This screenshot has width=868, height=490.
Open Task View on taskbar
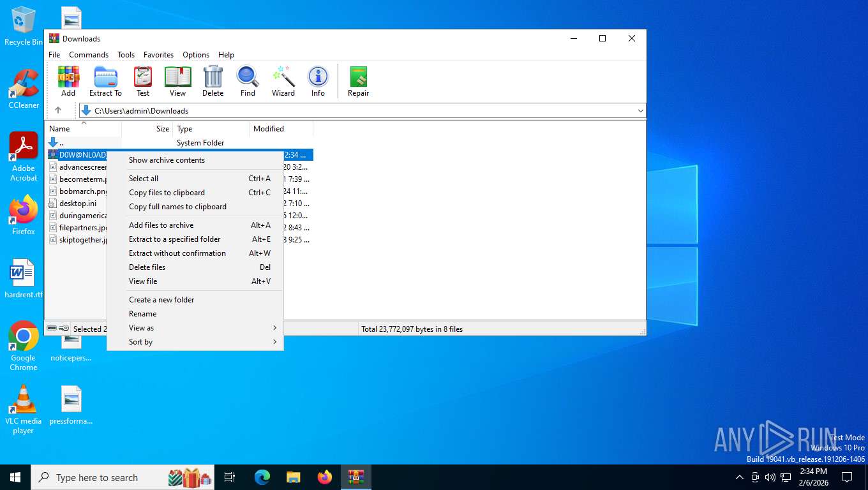(x=230, y=477)
